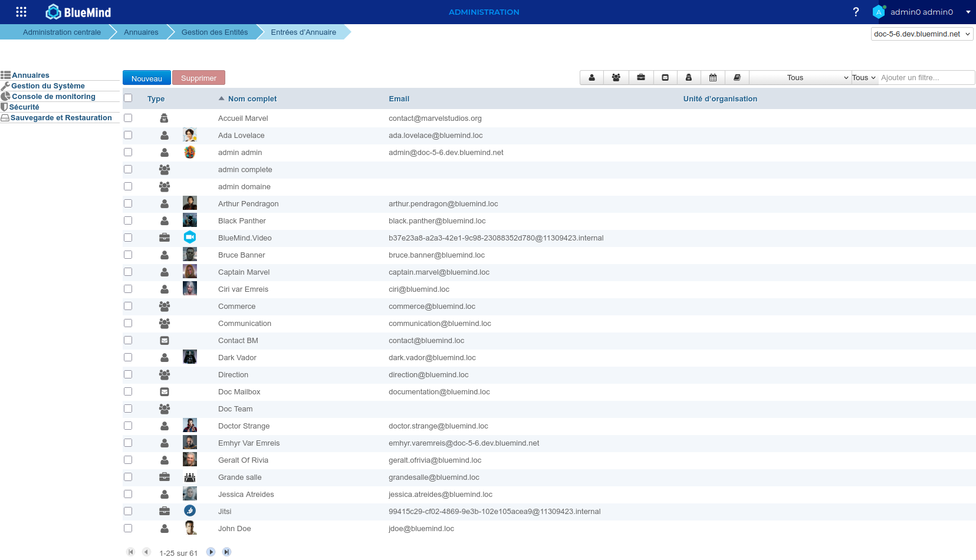Click the Nouveau button
The image size is (976, 560).
tap(146, 78)
